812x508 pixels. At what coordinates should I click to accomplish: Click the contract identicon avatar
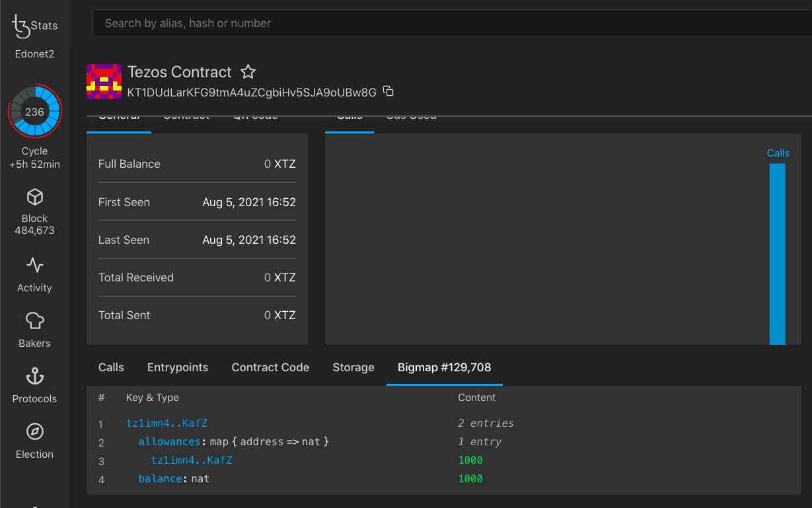tap(104, 81)
